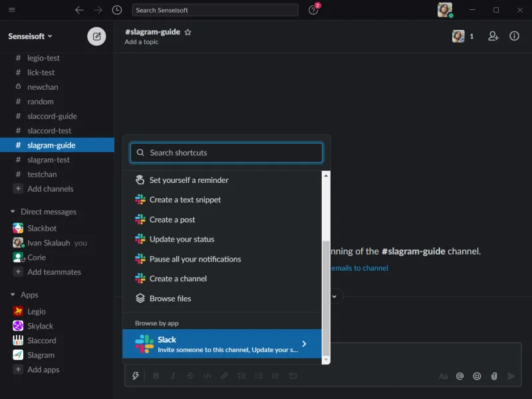The width and height of the screenshot is (532, 399).
Task: Toggle code block formatting in composer
Action: [x=293, y=376]
